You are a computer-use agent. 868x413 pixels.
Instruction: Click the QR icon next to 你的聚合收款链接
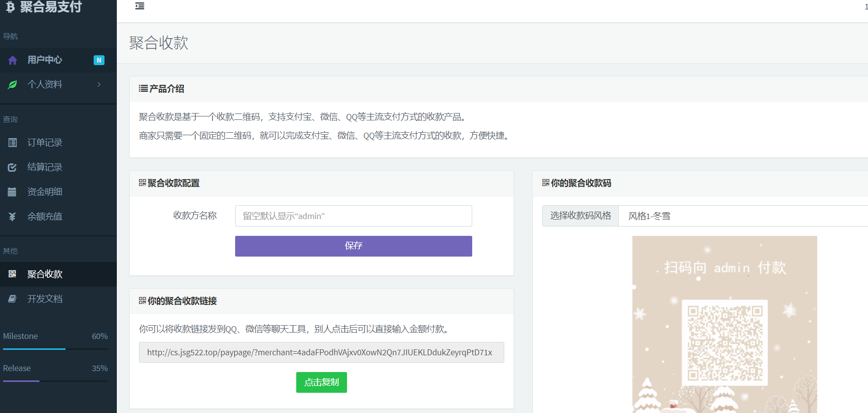(x=142, y=300)
